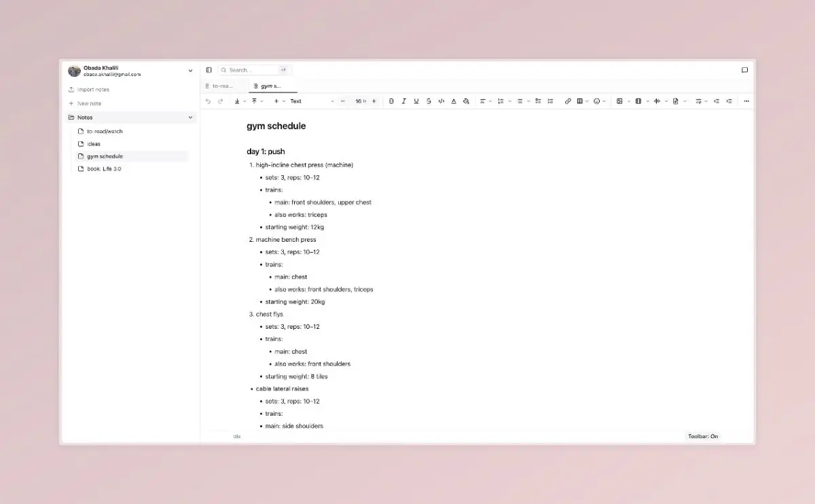Image resolution: width=815 pixels, height=504 pixels.
Task: Click the inline code formatting icon
Action: (441, 101)
